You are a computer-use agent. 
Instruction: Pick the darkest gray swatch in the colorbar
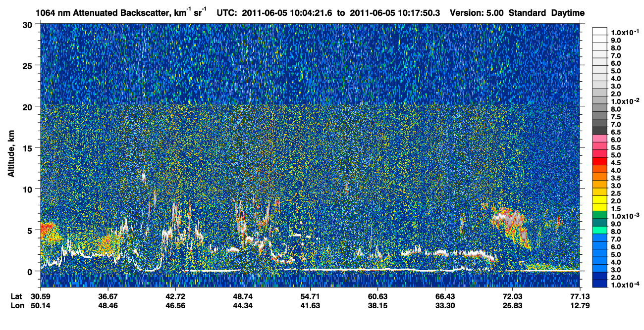(x=600, y=130)
